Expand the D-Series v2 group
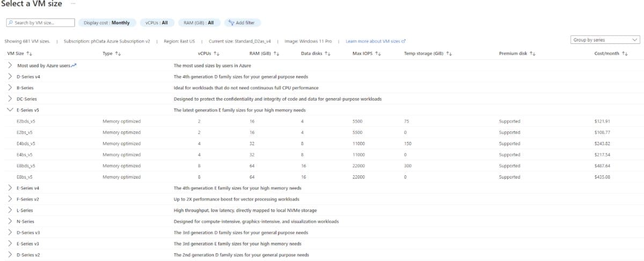644x261 pixels. 10,255
